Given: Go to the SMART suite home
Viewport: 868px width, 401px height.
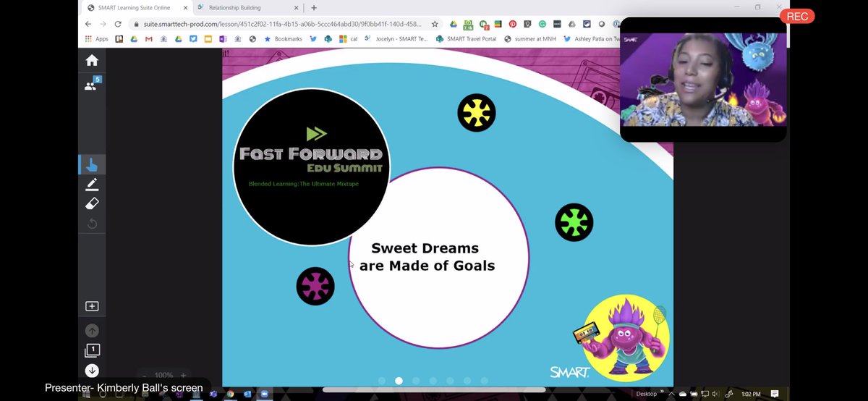Looking at the screenshot, I should click(92, 60).
